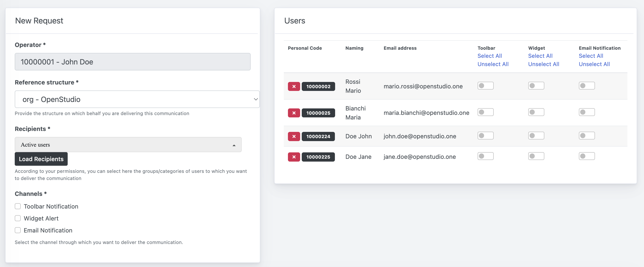Toggle Toolbar Notification for Rossi Mario
This screenshot has width=644, height=267.
(485, 85)
